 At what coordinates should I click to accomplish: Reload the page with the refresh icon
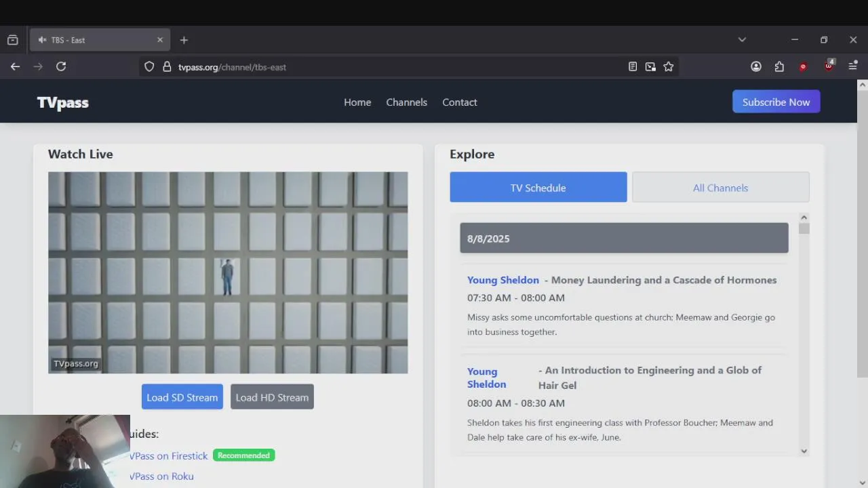(61, 66)
